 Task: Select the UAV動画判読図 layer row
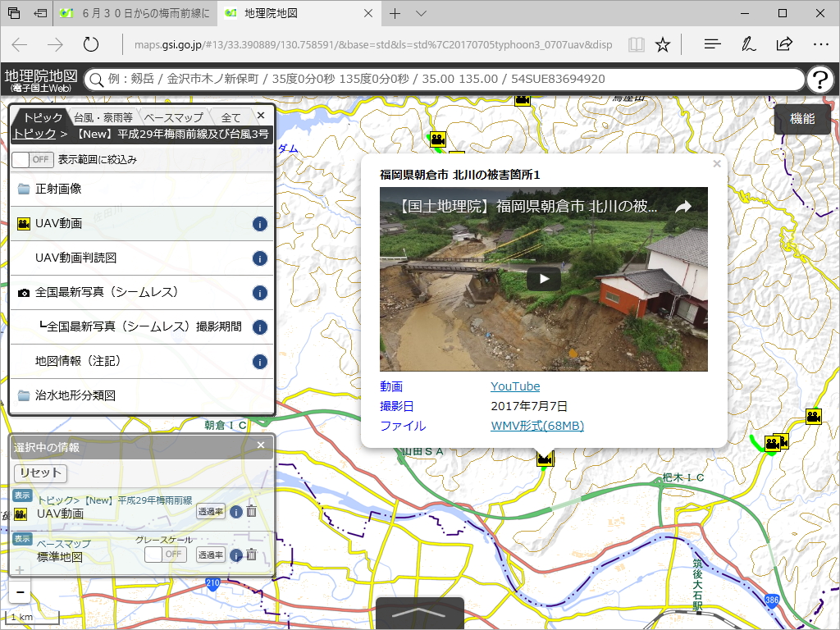pyautogui.click(x=142, y=258)
